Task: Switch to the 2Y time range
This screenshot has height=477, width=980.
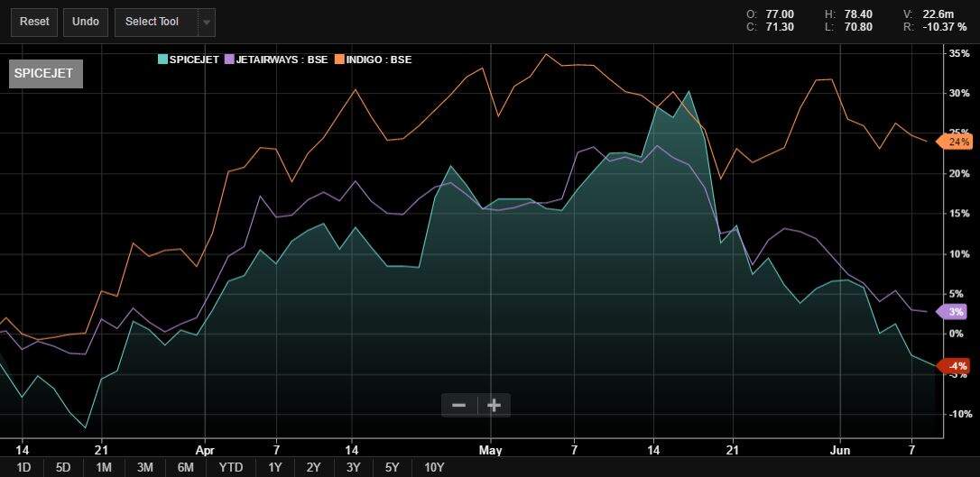Action: (314, 468)
